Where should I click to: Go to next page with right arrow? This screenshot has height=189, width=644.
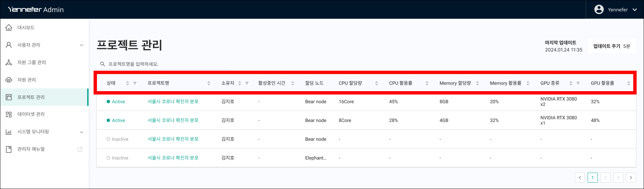(631, 177)
